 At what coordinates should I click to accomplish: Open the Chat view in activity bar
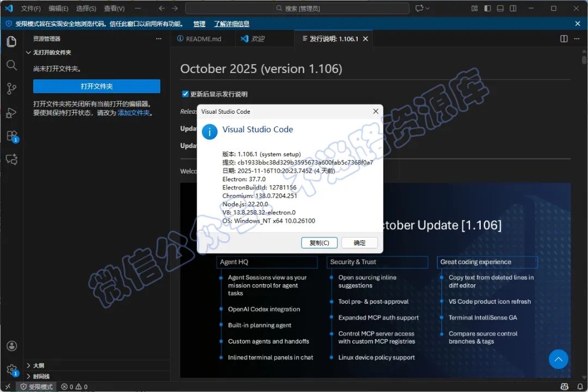(11, 160)
